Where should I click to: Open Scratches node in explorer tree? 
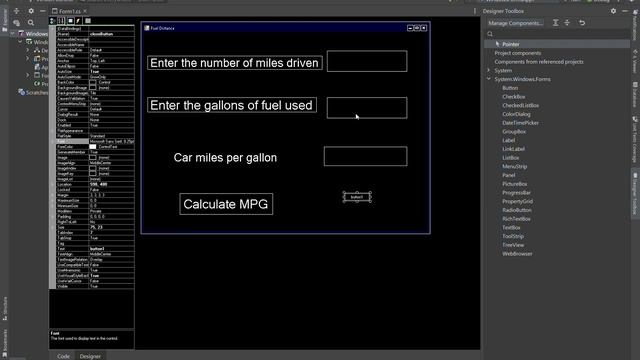[33, 93]
